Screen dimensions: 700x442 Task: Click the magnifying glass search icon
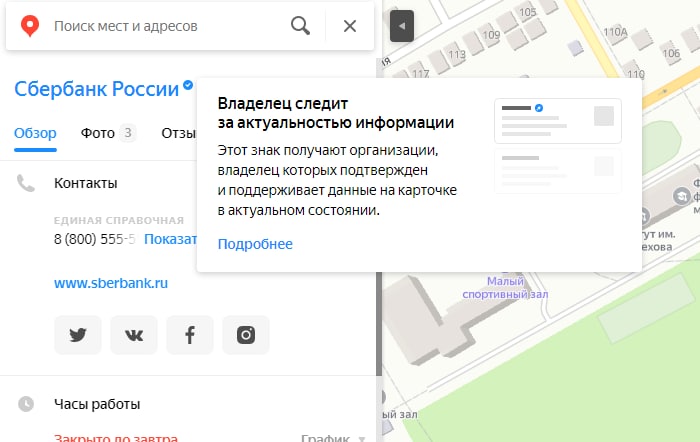(300, 26)
